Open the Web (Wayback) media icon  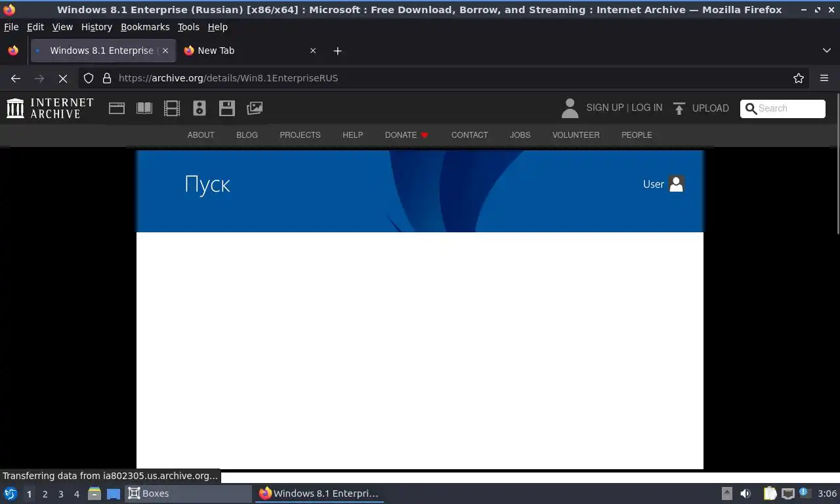pos(117,108)
